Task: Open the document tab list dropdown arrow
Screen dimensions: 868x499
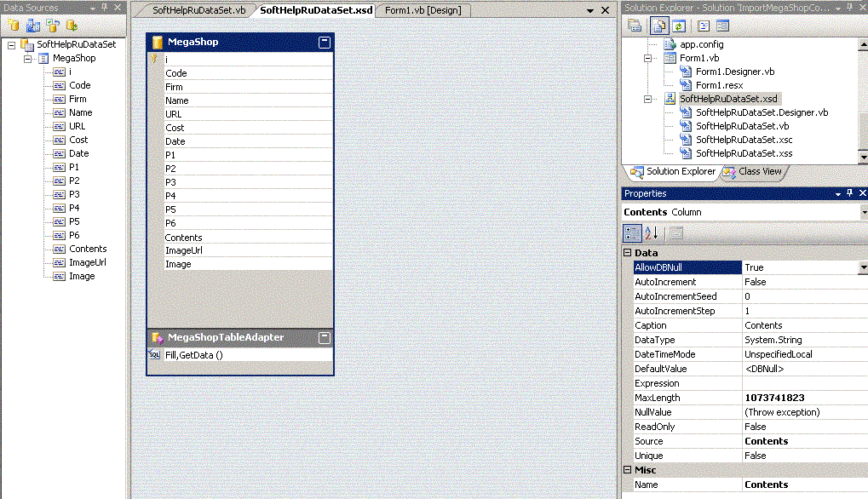Action: [x=590, y=10]
